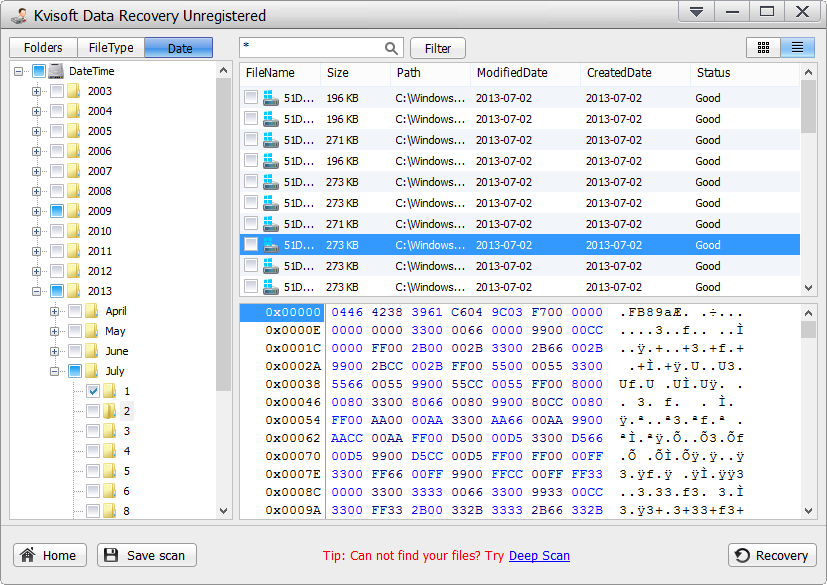Sort by the ModifiedDate column header
The width and height of the screenshot is (827, 585).
click(525, 73)
